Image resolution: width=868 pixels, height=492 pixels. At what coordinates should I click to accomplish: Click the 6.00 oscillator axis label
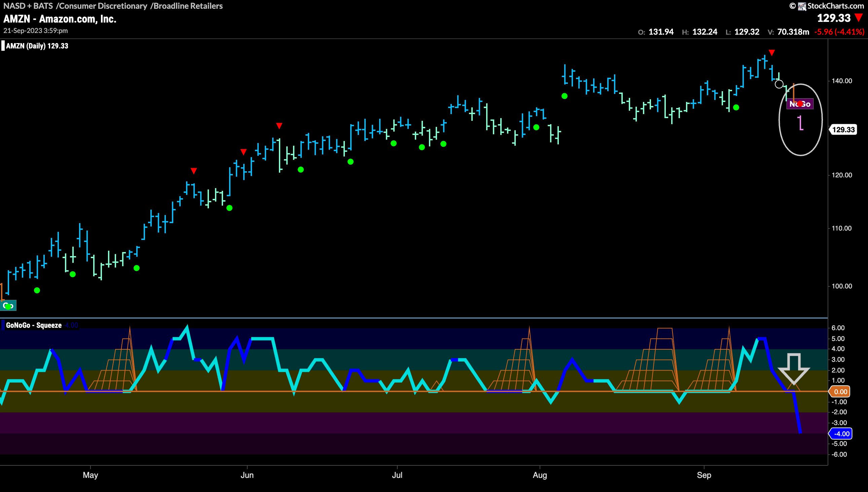[838, 328]
